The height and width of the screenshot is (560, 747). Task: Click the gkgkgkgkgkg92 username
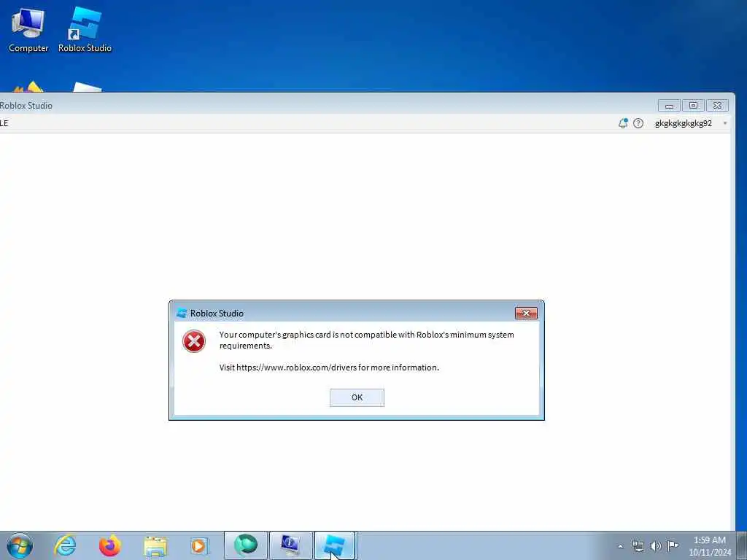[x=683, y=123]
